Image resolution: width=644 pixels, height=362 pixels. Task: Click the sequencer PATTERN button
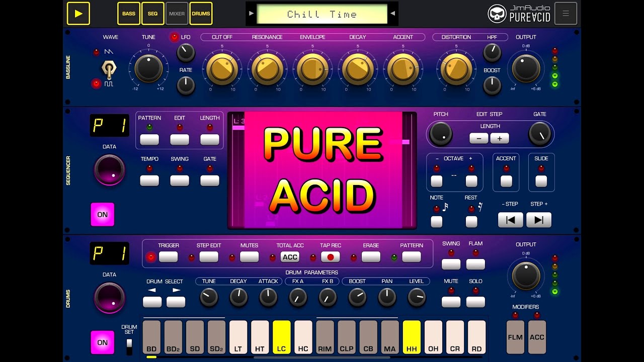coord(149,139)
